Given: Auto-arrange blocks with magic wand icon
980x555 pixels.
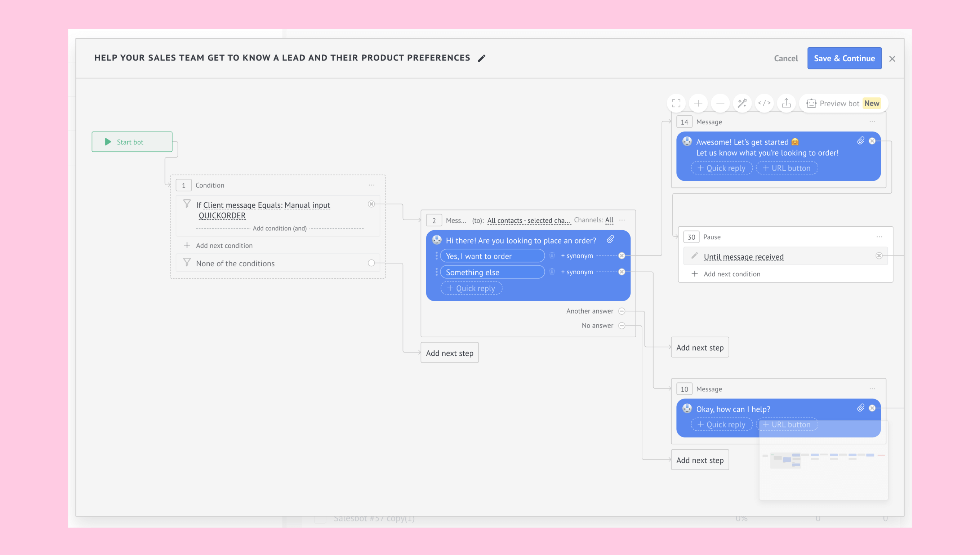Looking at the screenshot, I should click(x=742, y=103).
